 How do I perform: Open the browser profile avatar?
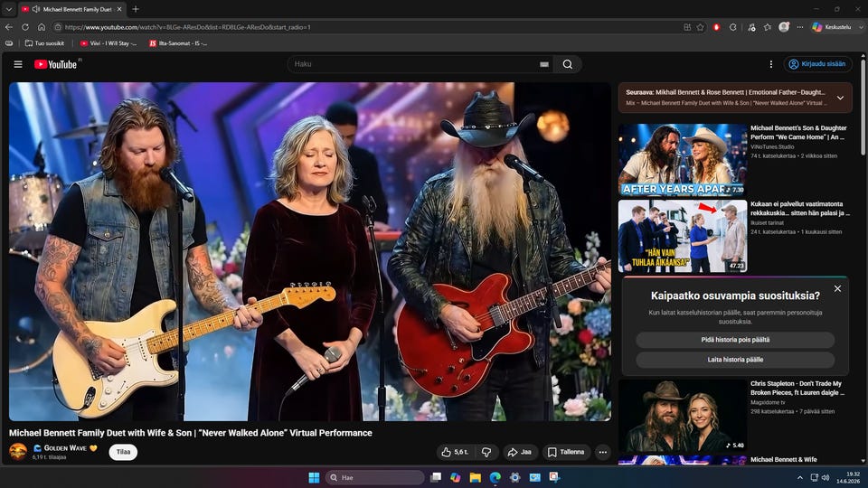point(784,26)
